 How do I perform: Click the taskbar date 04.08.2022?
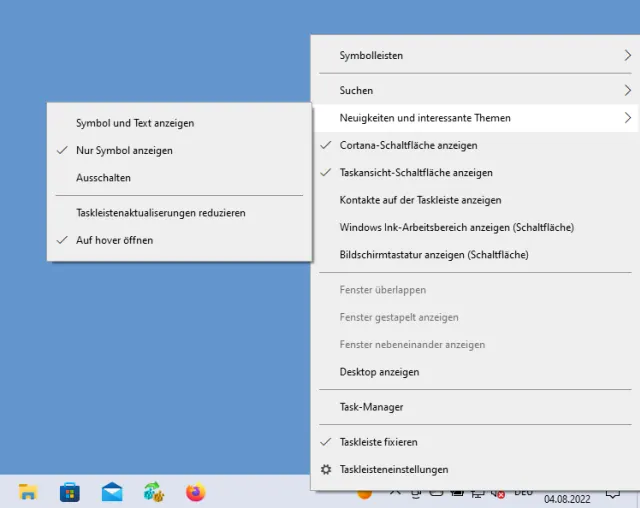[566, 499]
